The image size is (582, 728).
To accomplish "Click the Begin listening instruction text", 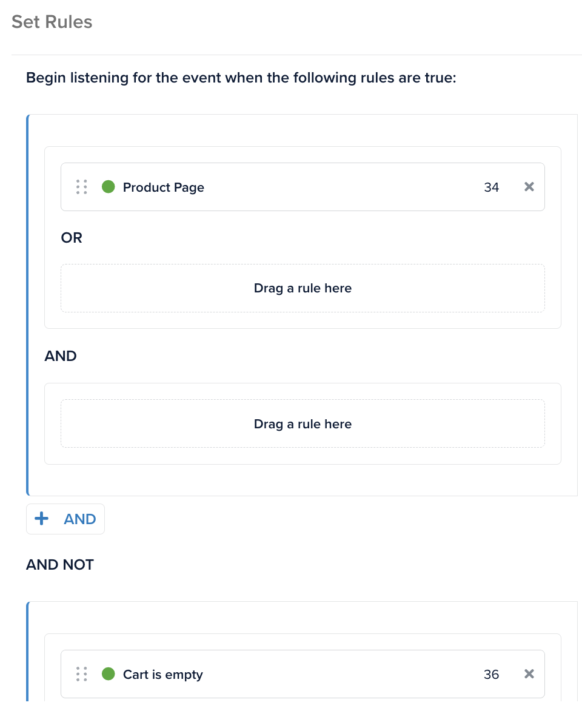I will coord(241,78).
